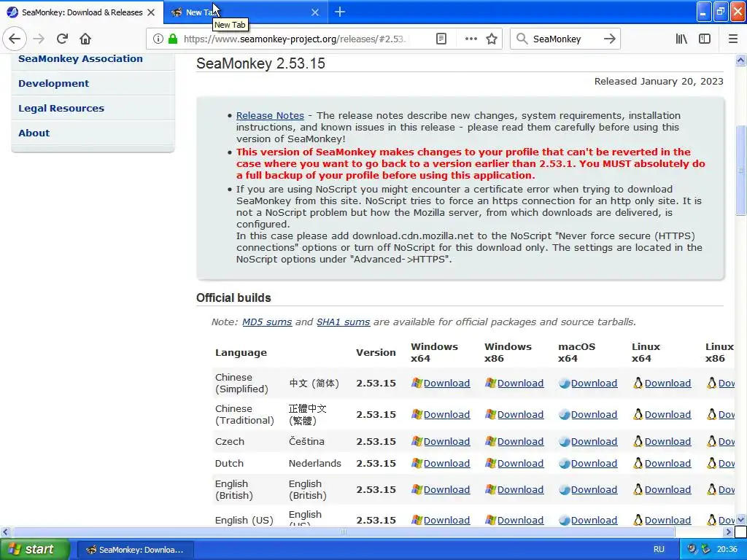Download Chinese Simplified Linux x64 build

coord(667,384)
